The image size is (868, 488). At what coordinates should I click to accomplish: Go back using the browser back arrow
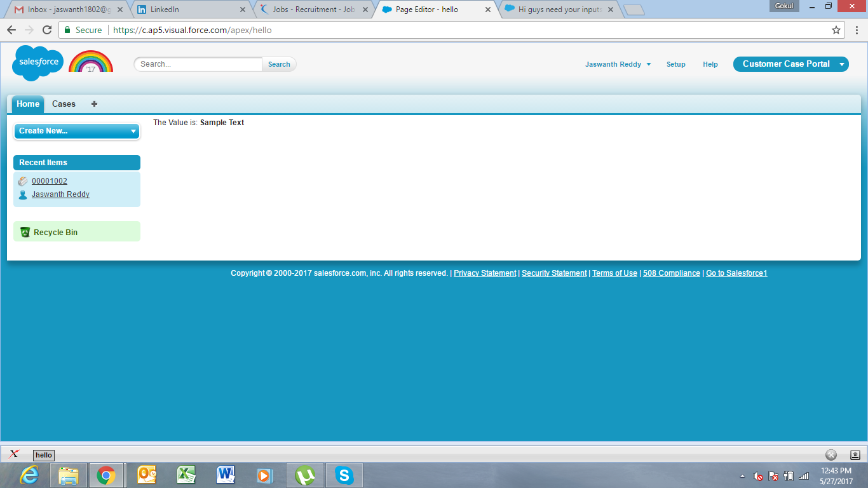tap(11, 30)
